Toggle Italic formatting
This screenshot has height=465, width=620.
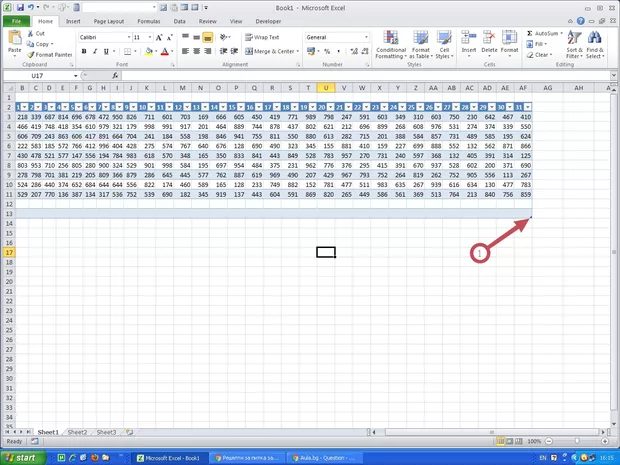[x=95, y=51]
